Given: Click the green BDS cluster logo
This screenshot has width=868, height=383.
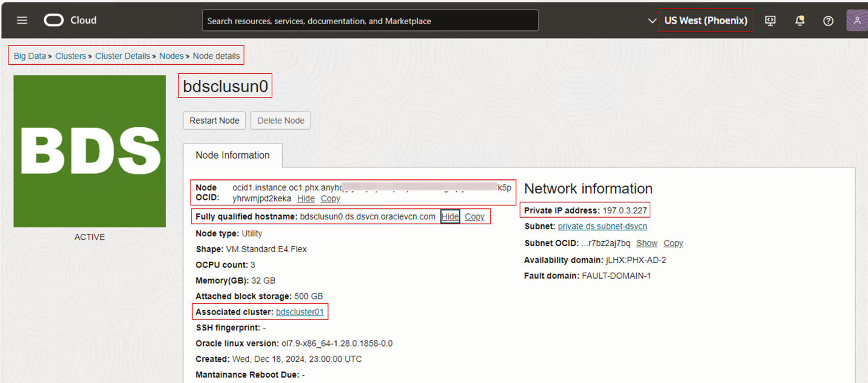Looking at the screenshot, I should point(89,150).
